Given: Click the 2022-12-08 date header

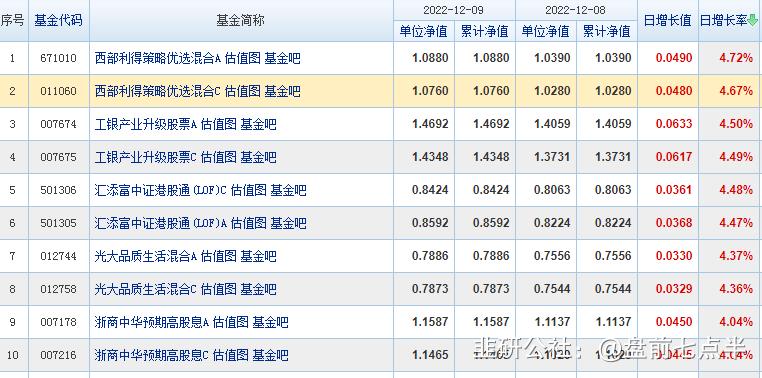Looking at the screenshot, I should tap(575, 10).
